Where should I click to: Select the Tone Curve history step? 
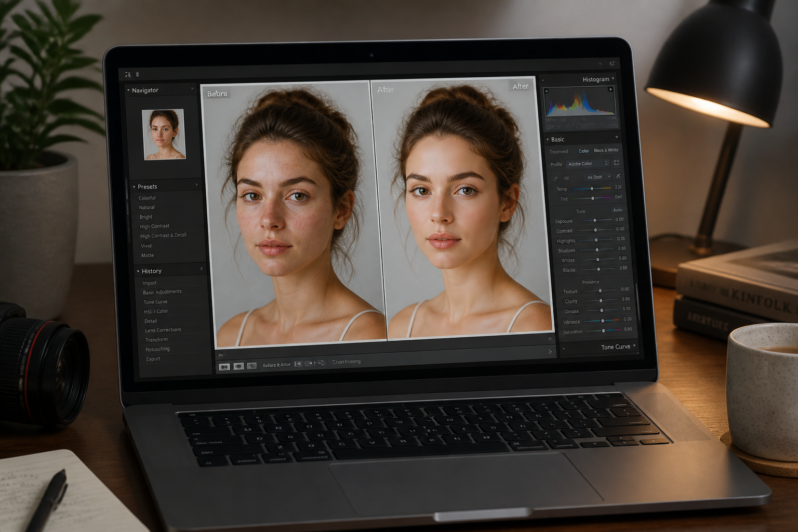tap(155, 302)
